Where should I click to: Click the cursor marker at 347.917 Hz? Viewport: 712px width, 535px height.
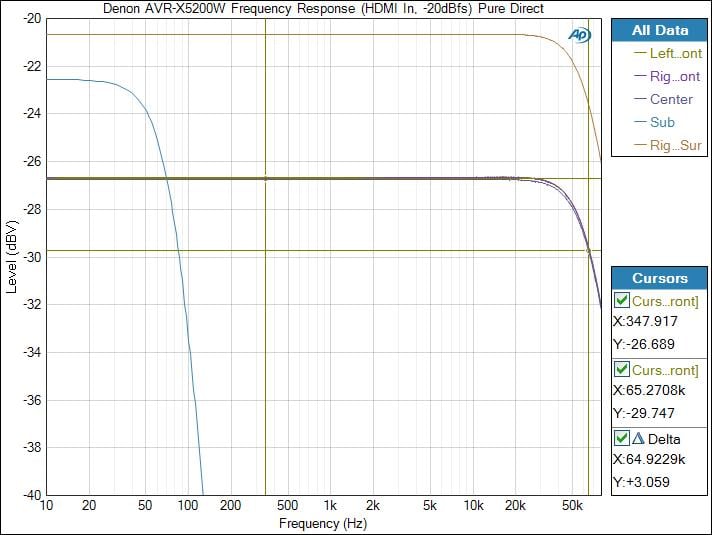click(266, 178)
